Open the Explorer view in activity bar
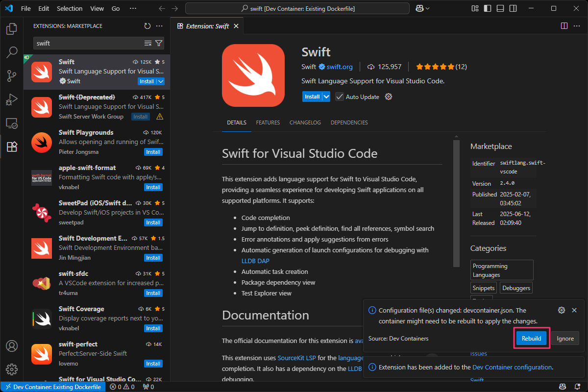588x392 pixels. click(x=12, y=29)
